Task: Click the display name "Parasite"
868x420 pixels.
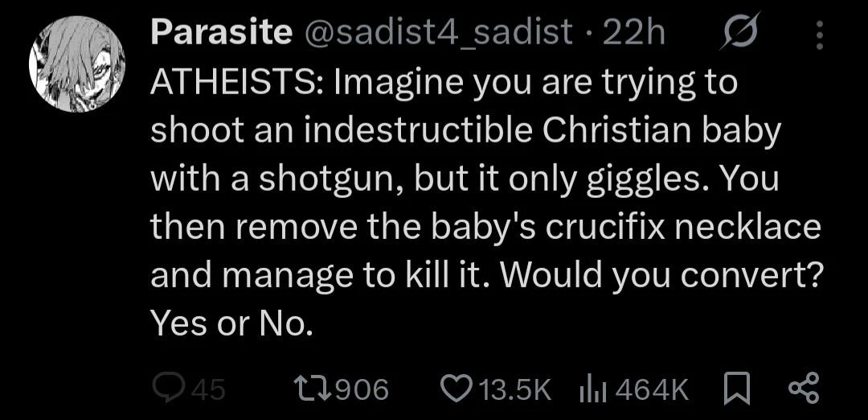Action: click(220, 33)
